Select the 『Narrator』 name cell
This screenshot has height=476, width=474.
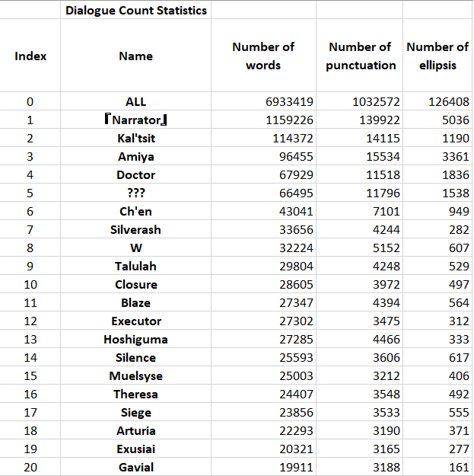[135, 120]
